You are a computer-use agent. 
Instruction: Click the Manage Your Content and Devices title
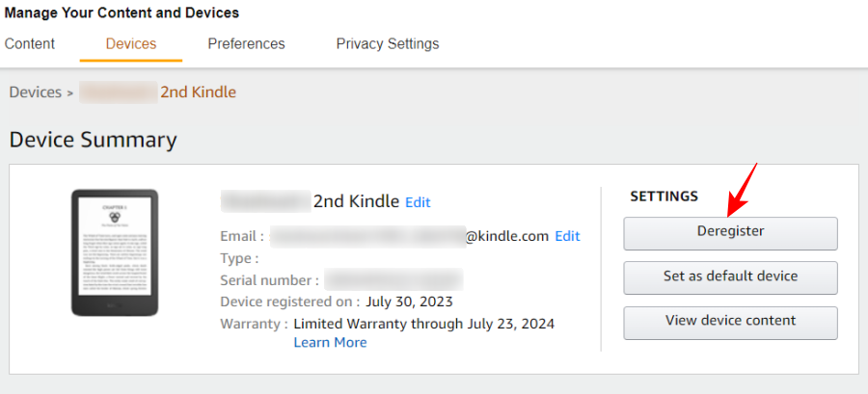tap(122, 13)
